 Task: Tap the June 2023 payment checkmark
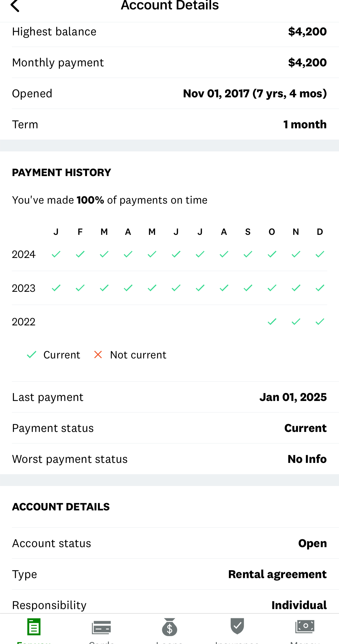coord(176,288)
